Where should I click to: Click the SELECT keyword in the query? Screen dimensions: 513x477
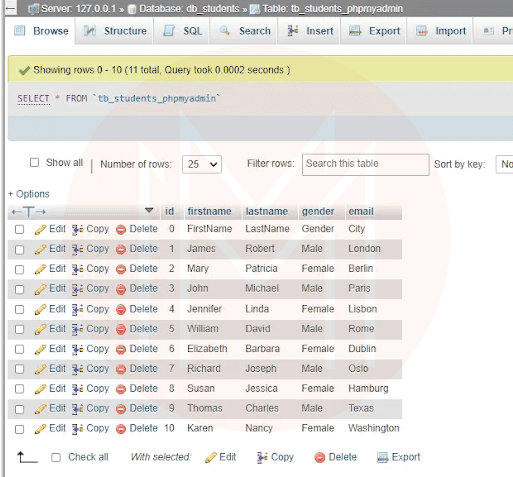click(33, 99)
